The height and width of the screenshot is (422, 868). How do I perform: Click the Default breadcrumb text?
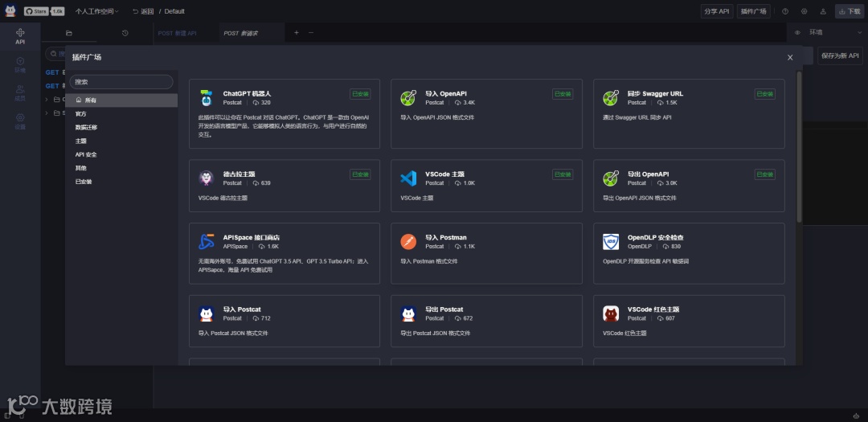click(x=174, y=11)
